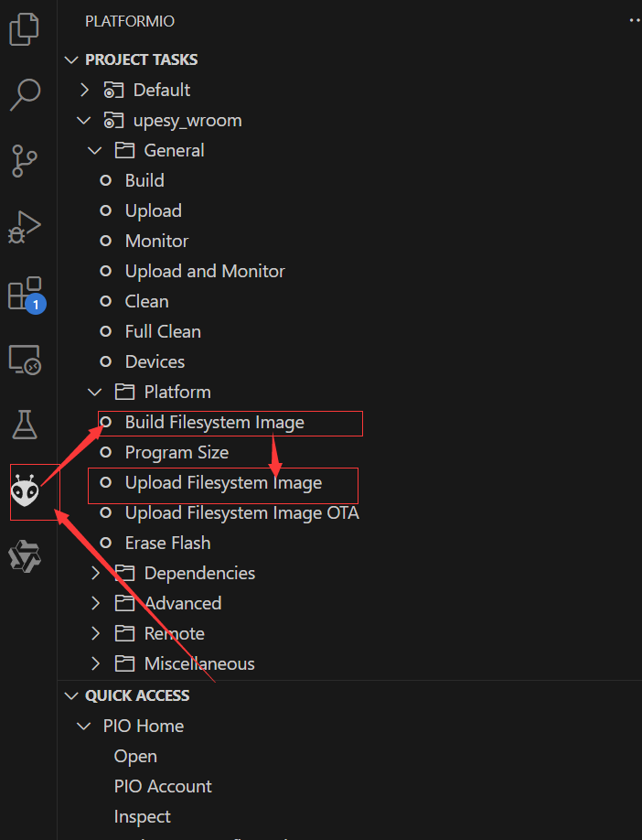Run the Program Size task
This screenshot has height=840, width=642.
(177, 453)
